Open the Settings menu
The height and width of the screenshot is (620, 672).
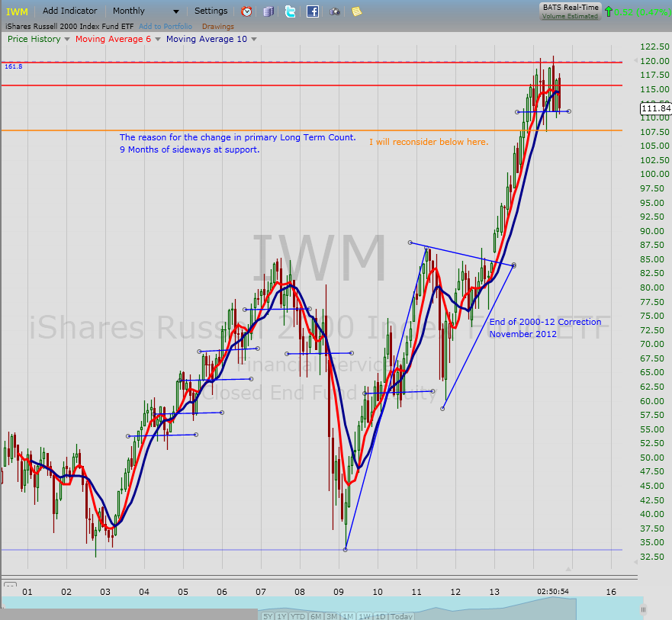[x=211, y=11]
